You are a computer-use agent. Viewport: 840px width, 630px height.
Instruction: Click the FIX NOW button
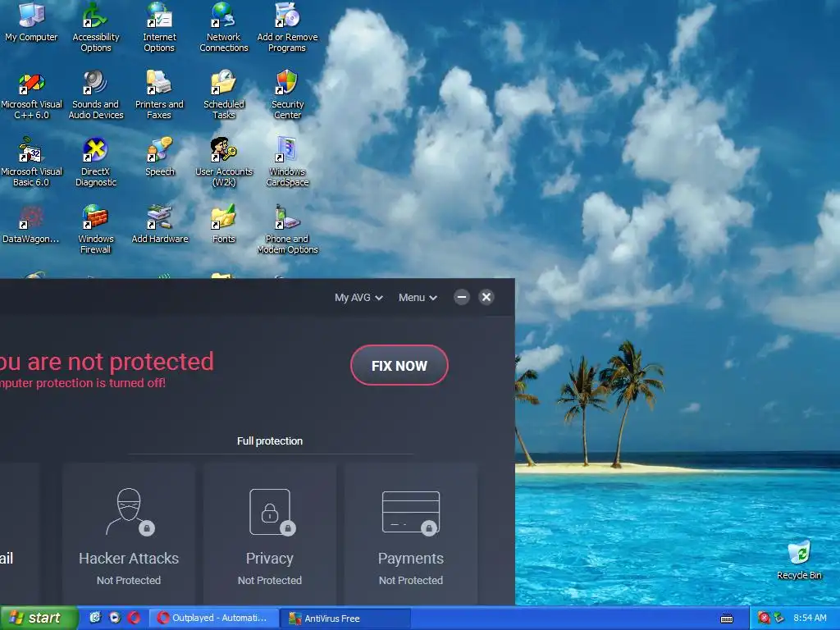(x=399, y=365)
